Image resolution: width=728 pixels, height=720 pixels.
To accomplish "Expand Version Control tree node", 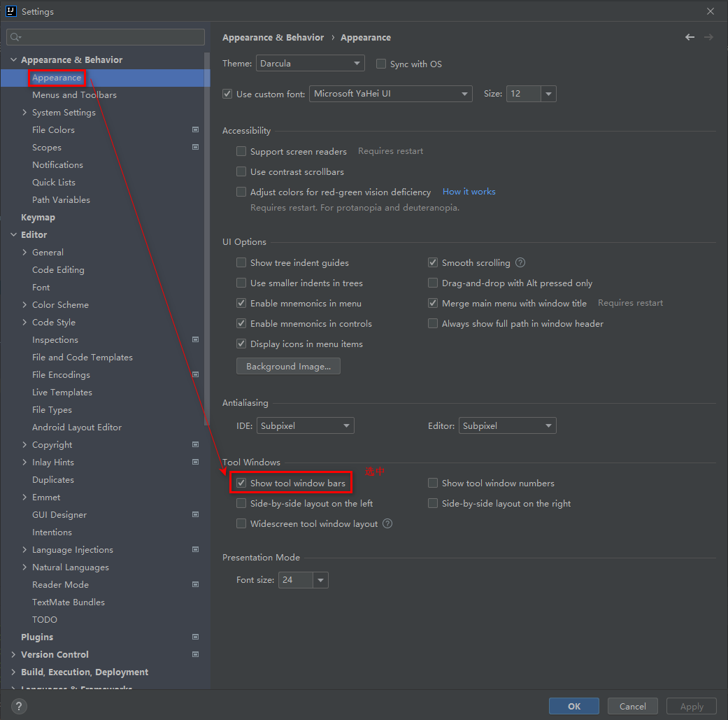I will pos(13,654).
